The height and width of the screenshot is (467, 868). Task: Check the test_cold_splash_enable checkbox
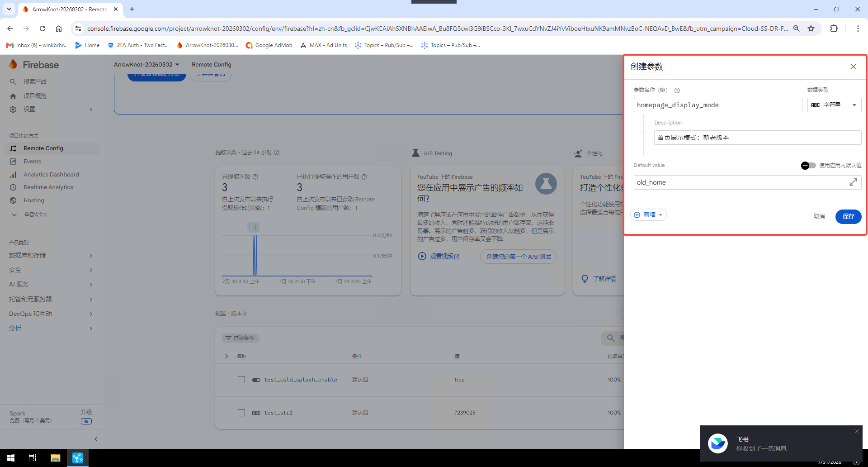tap(241, 380)
